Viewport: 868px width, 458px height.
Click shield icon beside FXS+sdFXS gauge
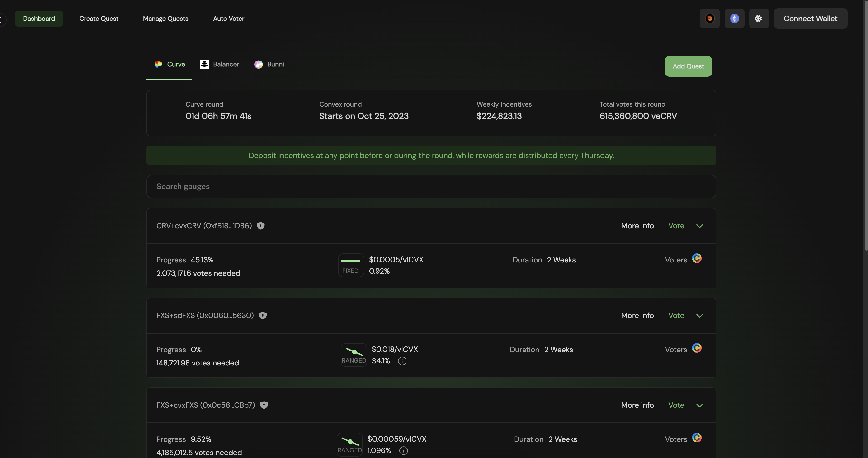263,315
